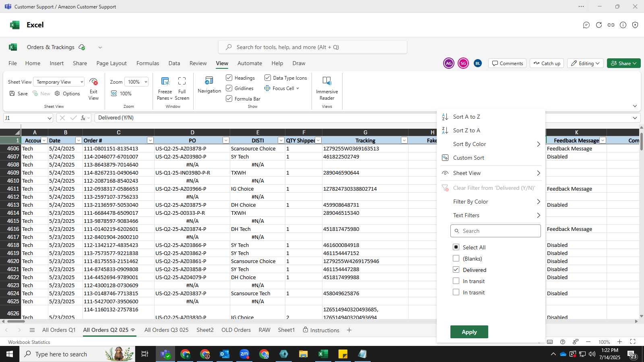This screenshot has width=644, height=362.
Task: Open the comments pane icon in header
Action: point(586,25)
